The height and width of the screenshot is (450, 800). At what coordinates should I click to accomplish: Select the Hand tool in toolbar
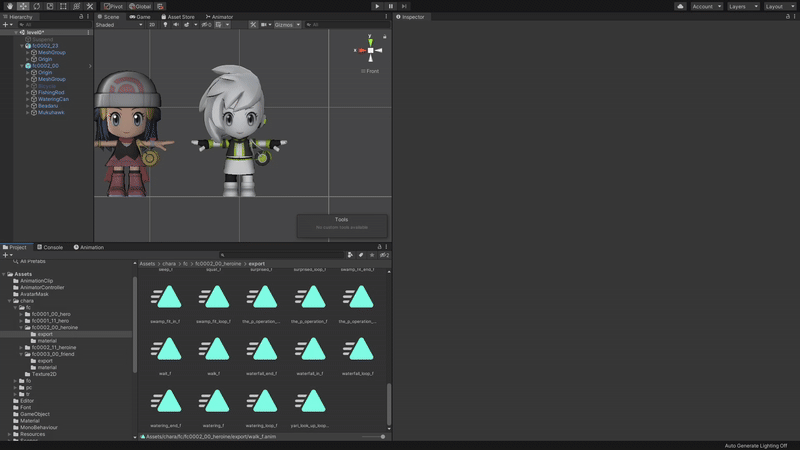tap(8, 6)
